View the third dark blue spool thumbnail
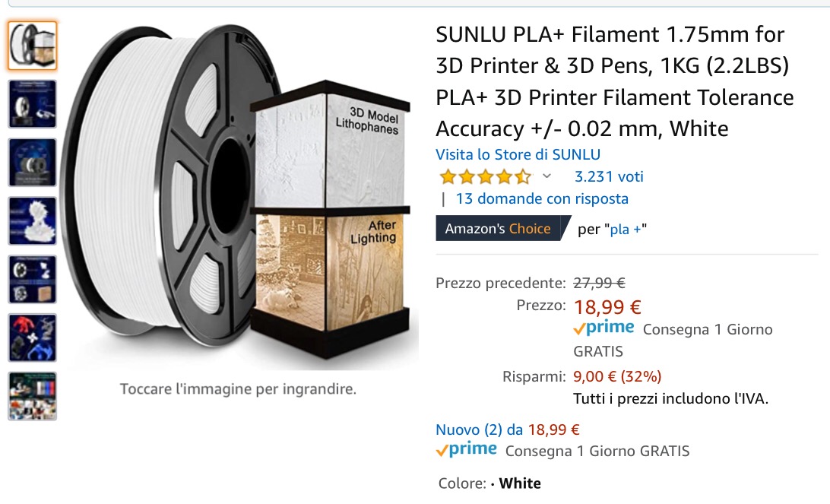The image size is (830, 504). 32,163
